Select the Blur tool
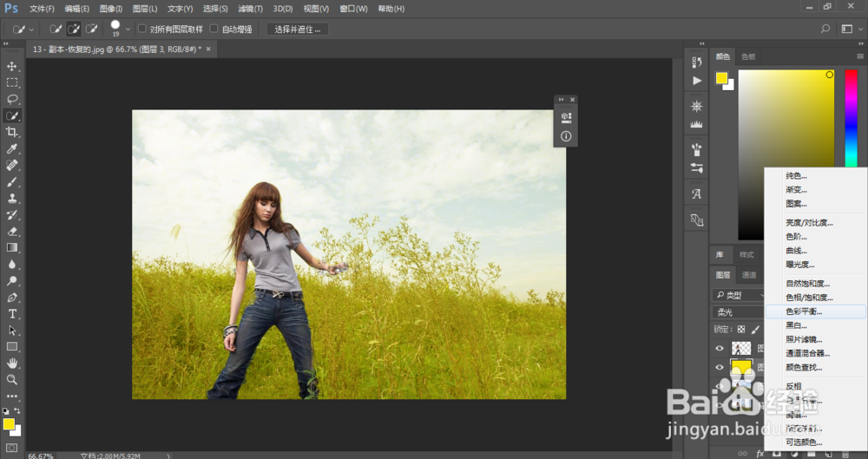 tap(11, 264)
